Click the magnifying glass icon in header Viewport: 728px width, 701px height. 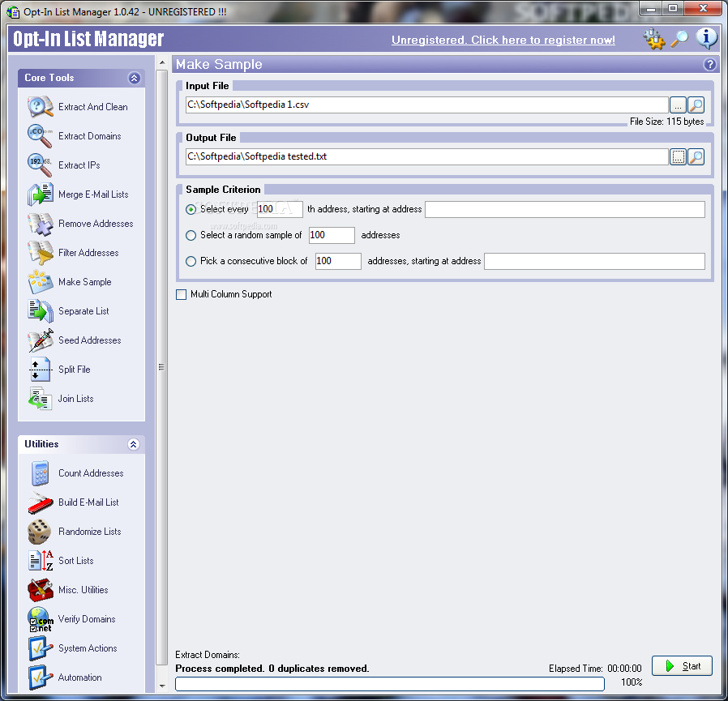679,39
